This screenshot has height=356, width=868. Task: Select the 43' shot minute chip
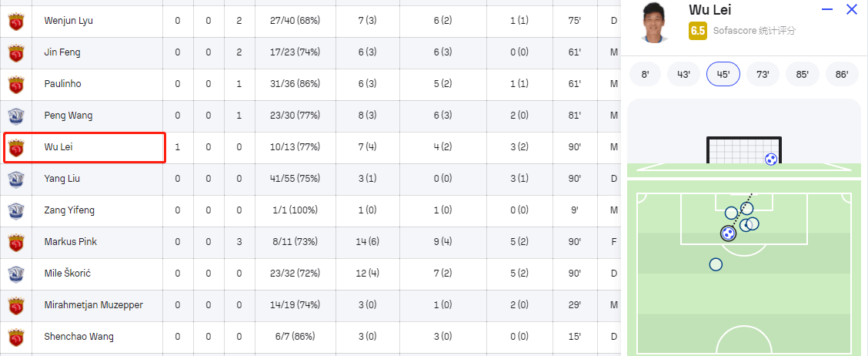683,74
